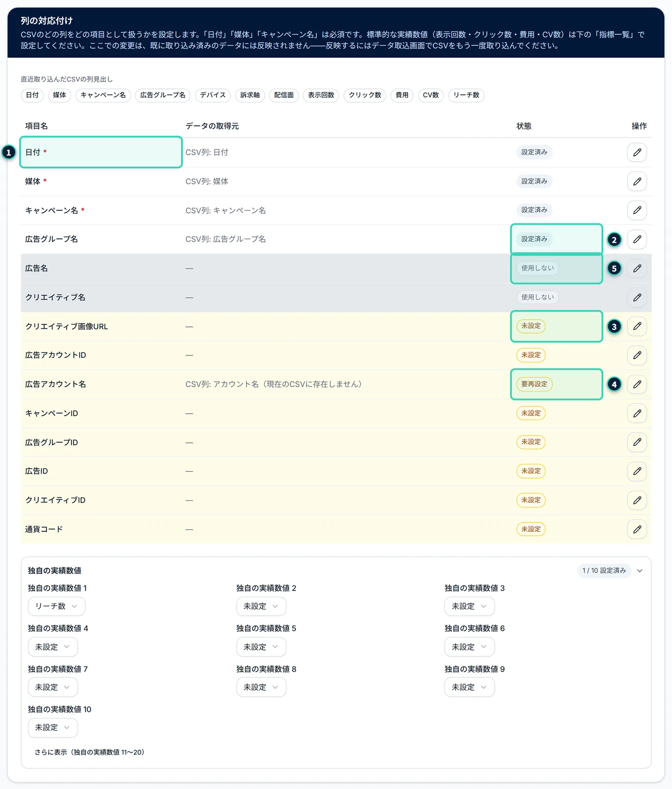
Task: Edit the クリエイティブ名 row
Action: point(637,297)
